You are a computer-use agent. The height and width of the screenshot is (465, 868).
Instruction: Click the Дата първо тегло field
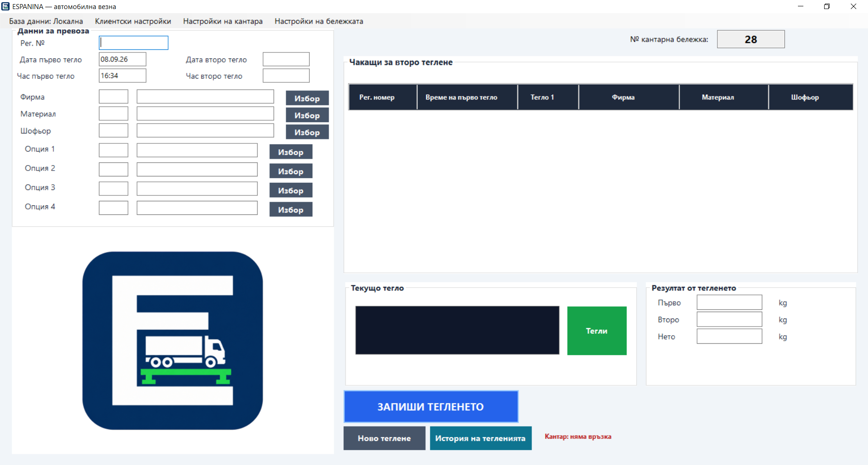[123, 59]
